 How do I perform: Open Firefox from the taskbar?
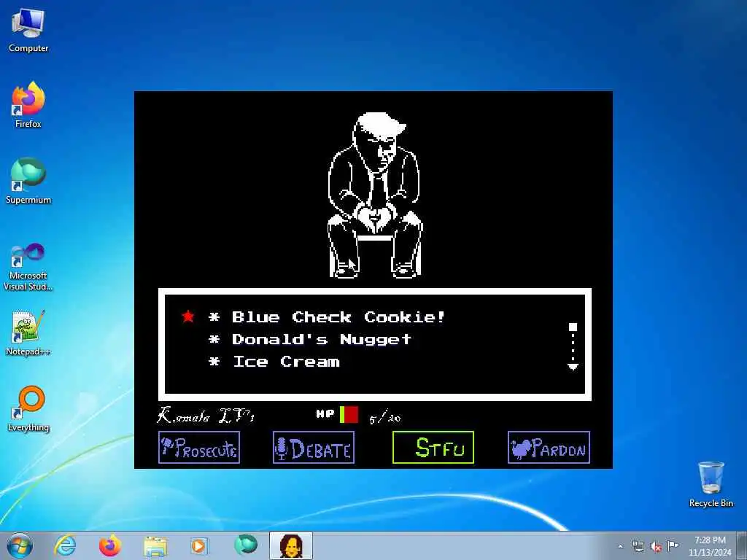click(110, 545)
